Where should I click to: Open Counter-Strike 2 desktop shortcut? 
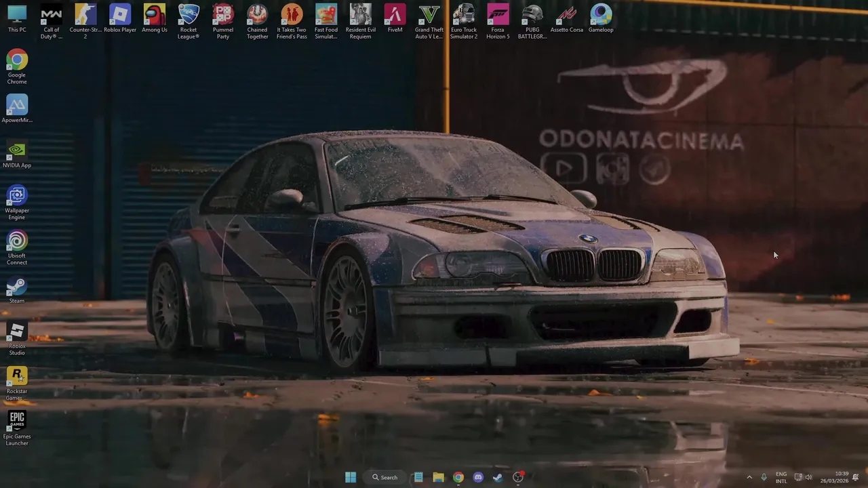85,21
